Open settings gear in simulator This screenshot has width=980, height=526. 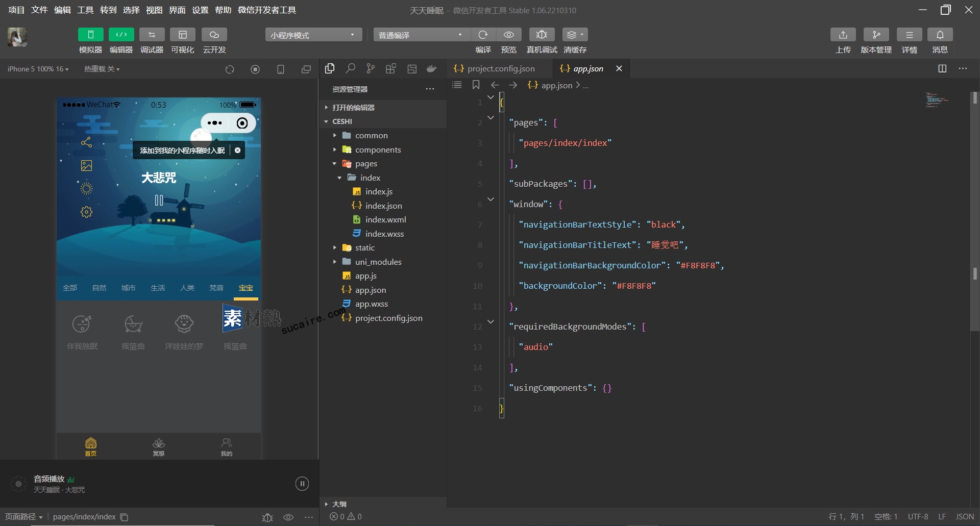[x=87, y=212]
